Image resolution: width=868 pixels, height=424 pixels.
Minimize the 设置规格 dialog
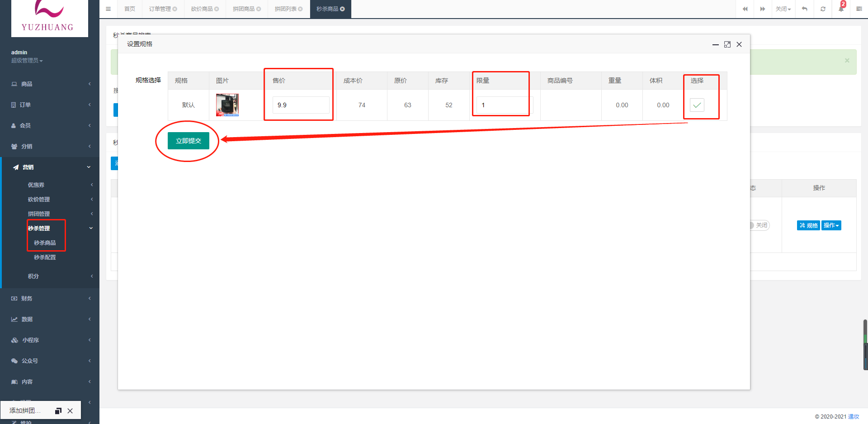(x=716, y=44)
